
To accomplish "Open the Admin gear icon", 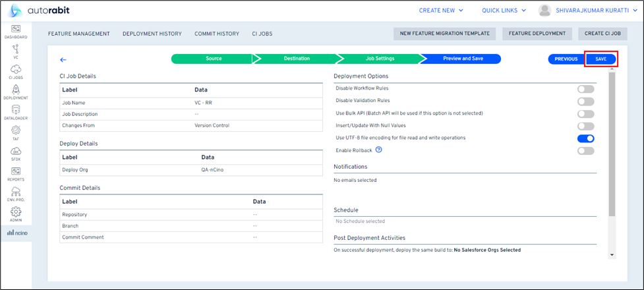I will tap(16, 214).
